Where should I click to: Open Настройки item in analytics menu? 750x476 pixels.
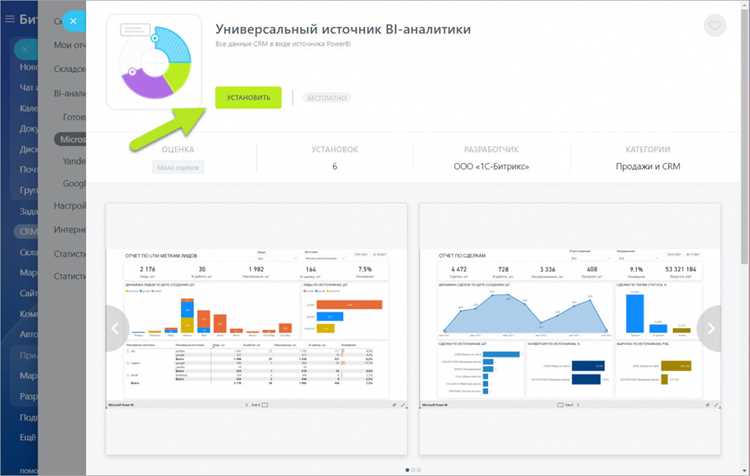[70, 206]
